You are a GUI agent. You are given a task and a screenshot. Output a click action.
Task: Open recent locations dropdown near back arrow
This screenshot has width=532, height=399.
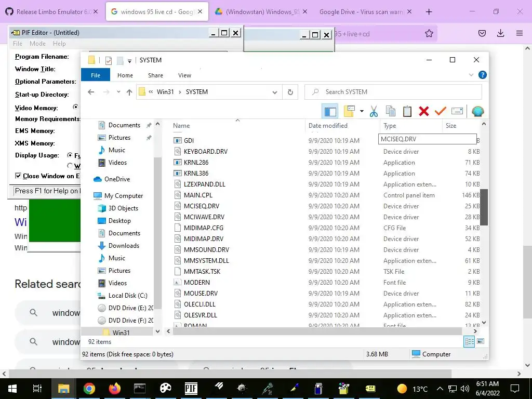pyautogui.click(x=118, y=91)
